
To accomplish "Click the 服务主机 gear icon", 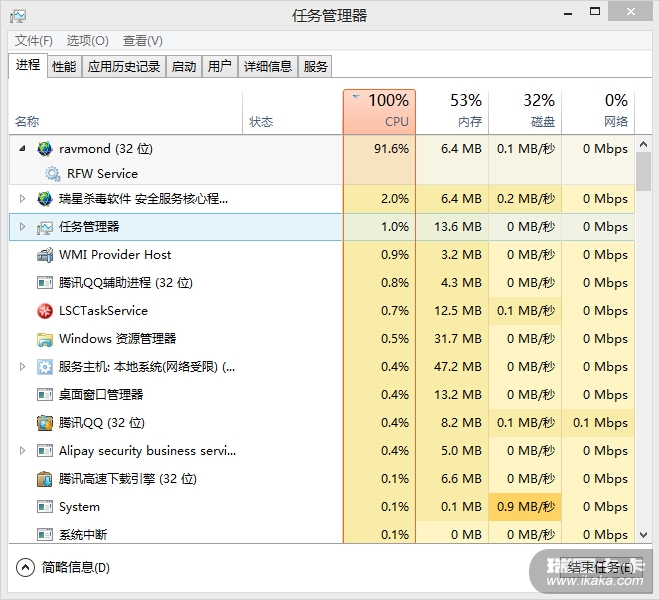I will [45, 367].
